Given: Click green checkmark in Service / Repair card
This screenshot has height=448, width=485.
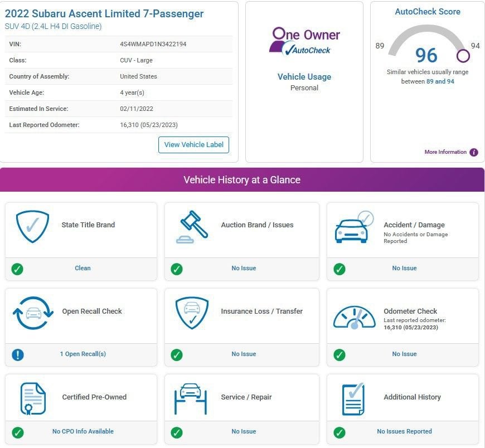Looking at the screenshot, I should [x=177, y=432].
